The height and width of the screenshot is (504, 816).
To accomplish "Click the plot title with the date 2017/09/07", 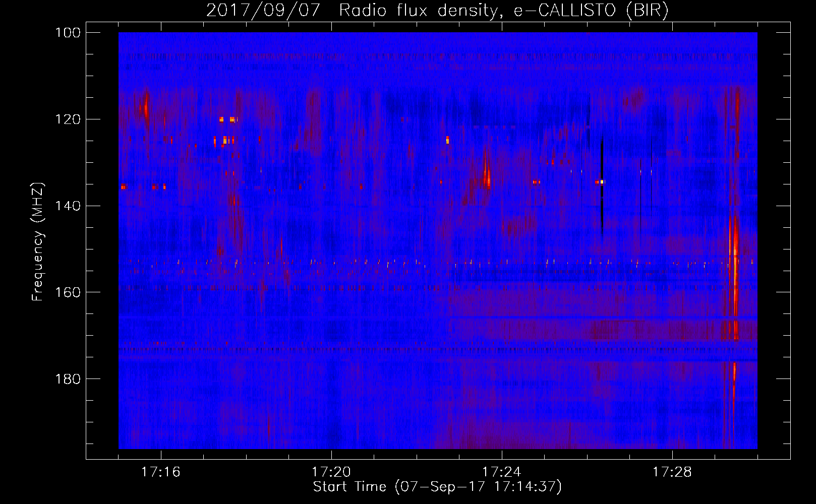I will pos(438,10).
